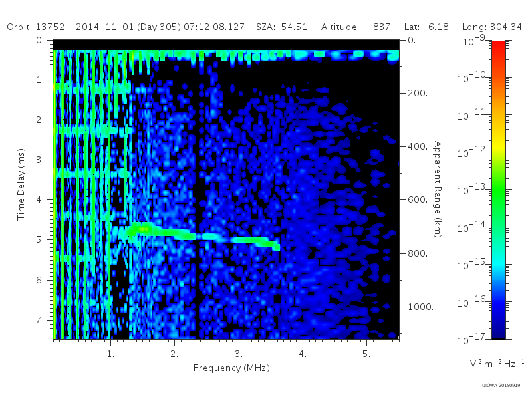The image size is (532, 399).
Task: Click the timestamp 07:12:08.127
Action: click(x=214, y=27)
